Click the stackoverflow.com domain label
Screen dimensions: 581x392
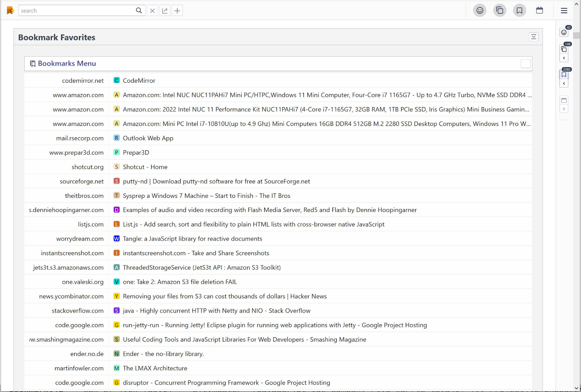click(77, 311)
